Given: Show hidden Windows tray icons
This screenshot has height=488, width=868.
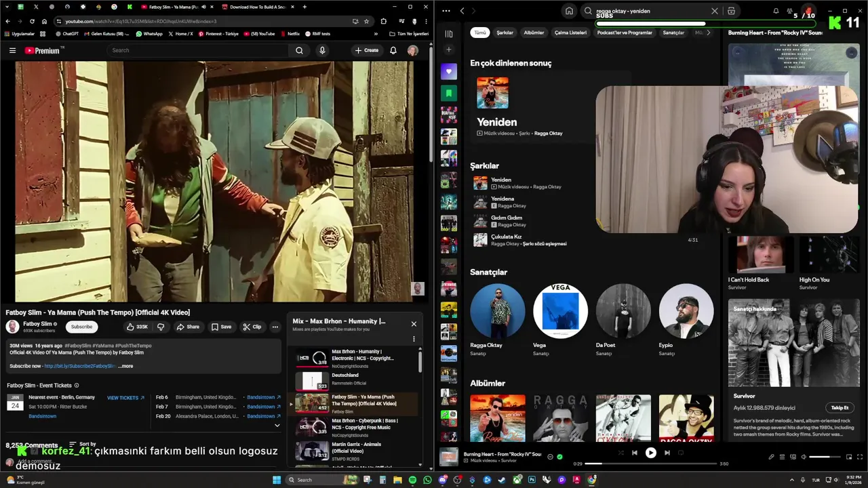Looking at the screenshot, I should 791,480.
